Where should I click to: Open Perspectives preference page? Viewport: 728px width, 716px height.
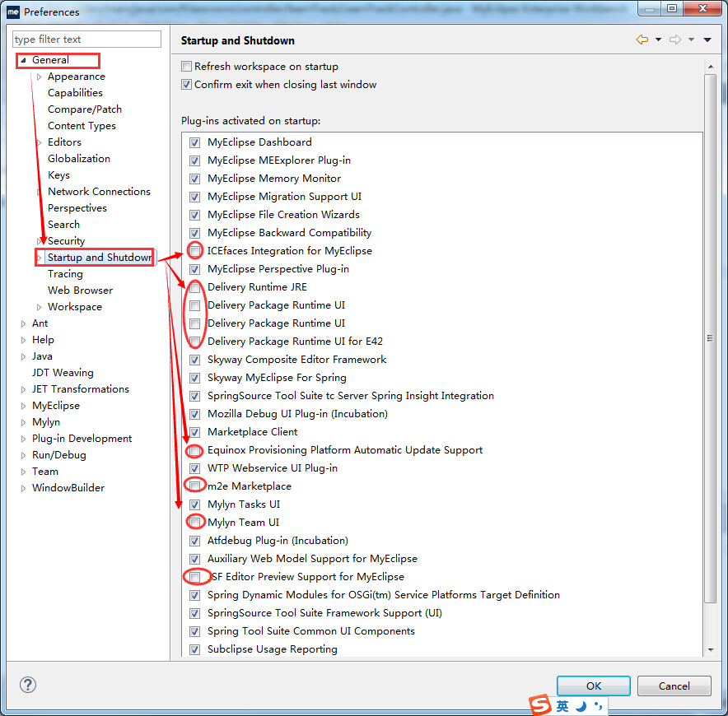tap(77, 208)
